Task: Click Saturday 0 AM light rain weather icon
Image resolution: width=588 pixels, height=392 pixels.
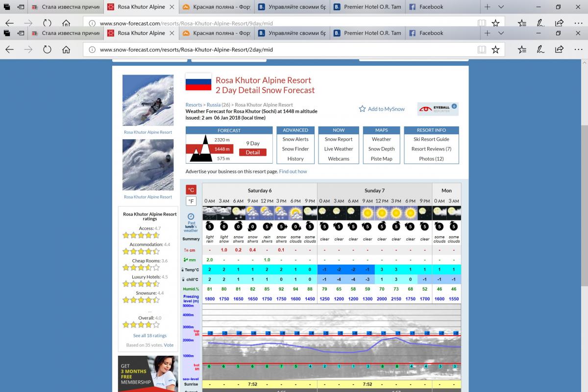Action: coord(209,213)
